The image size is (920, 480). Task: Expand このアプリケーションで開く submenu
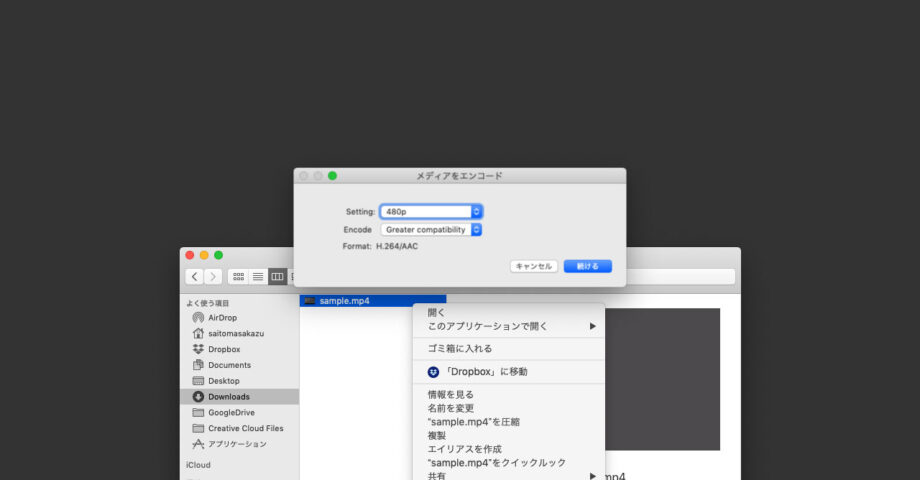(509, 326)
